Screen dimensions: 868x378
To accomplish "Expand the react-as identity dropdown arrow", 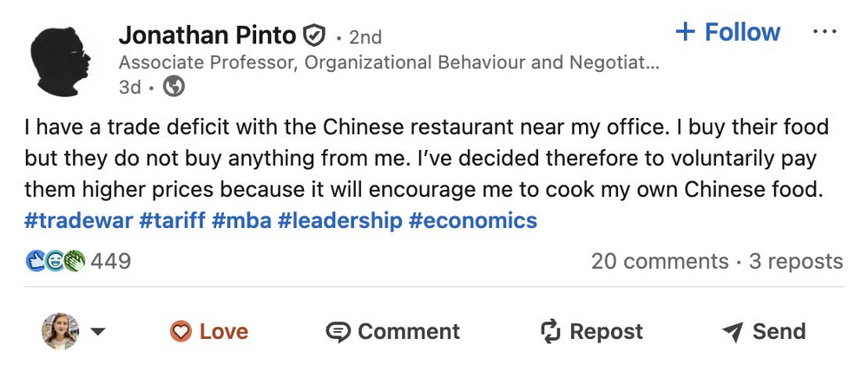I will pos(98,331).
